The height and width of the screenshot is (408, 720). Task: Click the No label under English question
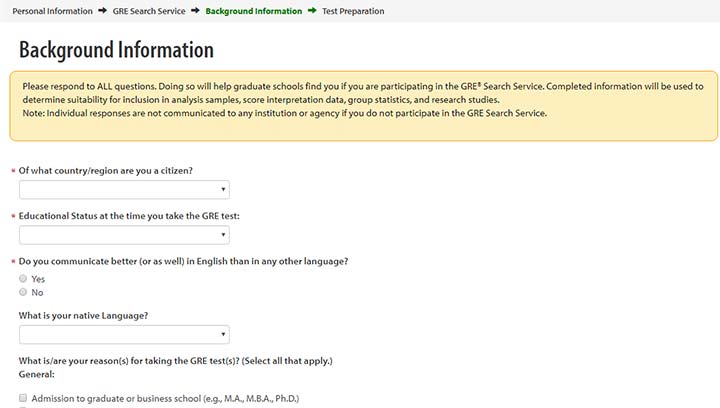(x=37, y=293)
